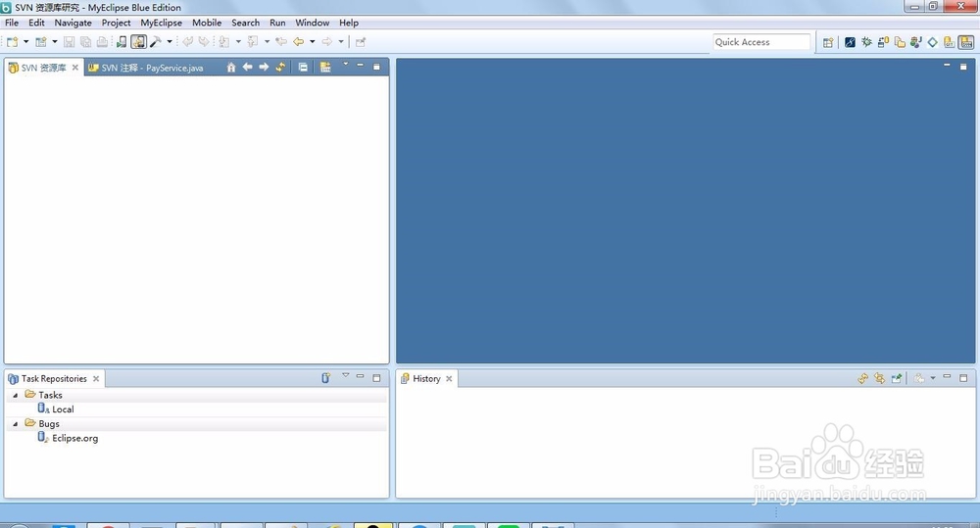Select the Eclipse.org repository item
This screenshot has height=528, width=980.
[x=68, y=438]
